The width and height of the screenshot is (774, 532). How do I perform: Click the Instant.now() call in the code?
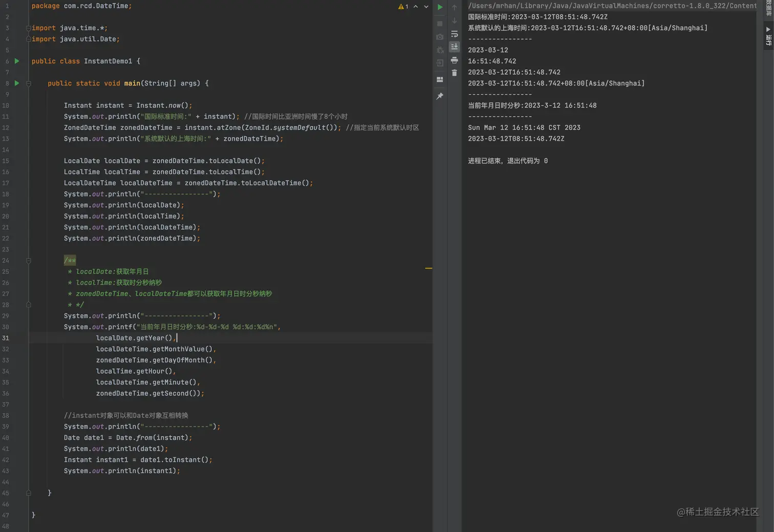tap(162, 105)
